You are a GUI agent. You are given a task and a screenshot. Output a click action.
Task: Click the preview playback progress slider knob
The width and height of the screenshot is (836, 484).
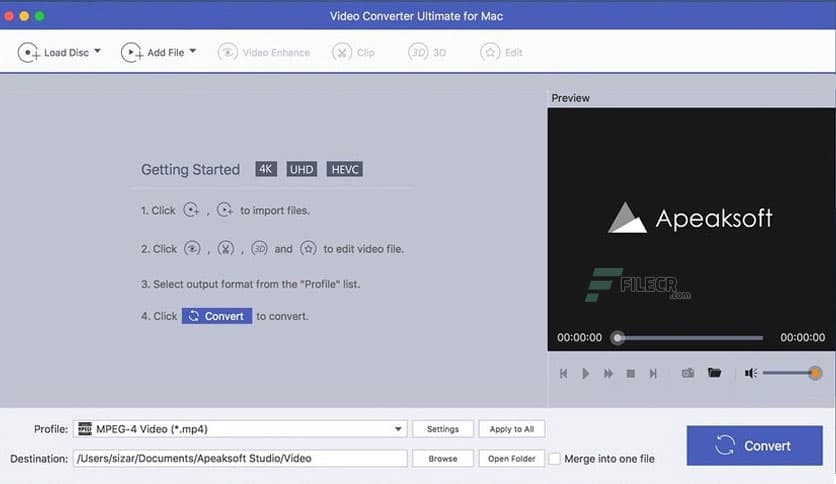click(617, 337)
